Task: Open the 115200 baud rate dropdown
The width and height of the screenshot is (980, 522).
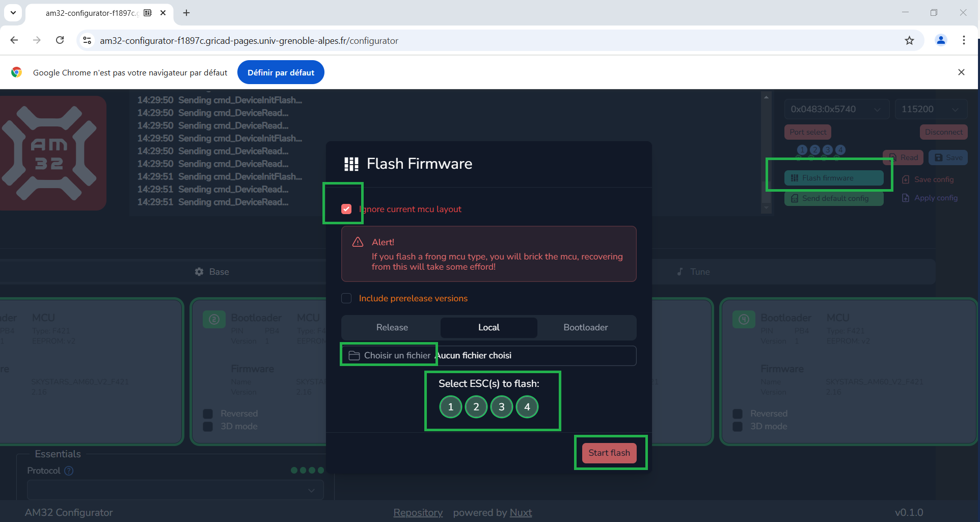Action: tap(931, 109)
